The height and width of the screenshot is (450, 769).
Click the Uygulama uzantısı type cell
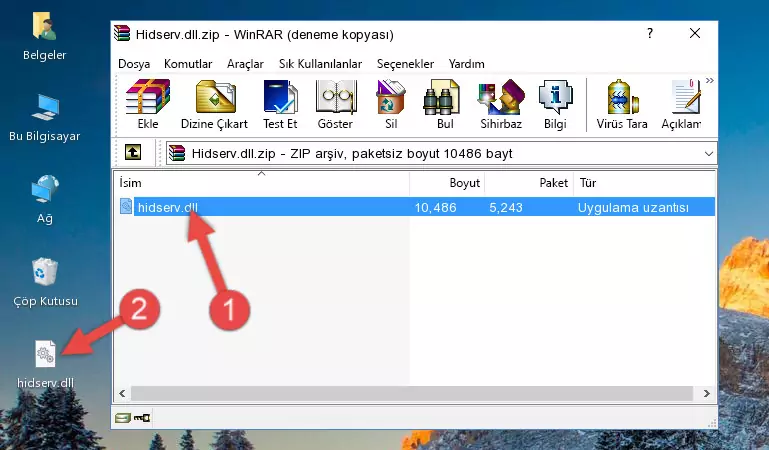633,207
